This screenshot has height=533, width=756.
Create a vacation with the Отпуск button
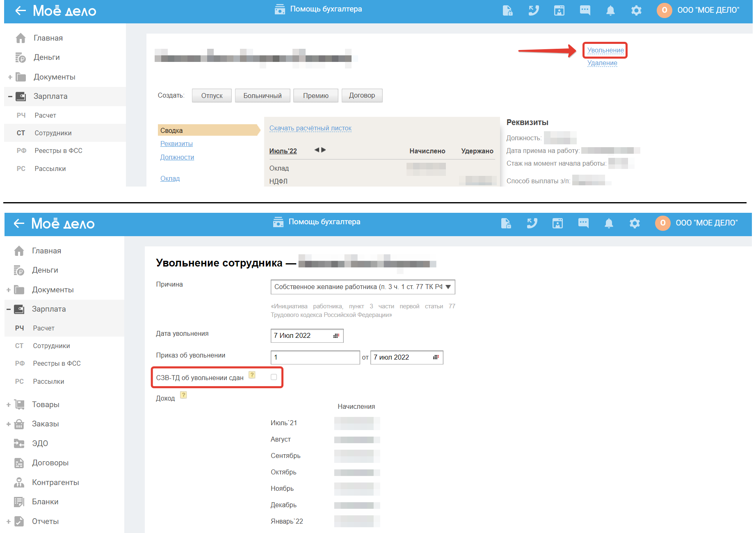(x=212, y=96)
